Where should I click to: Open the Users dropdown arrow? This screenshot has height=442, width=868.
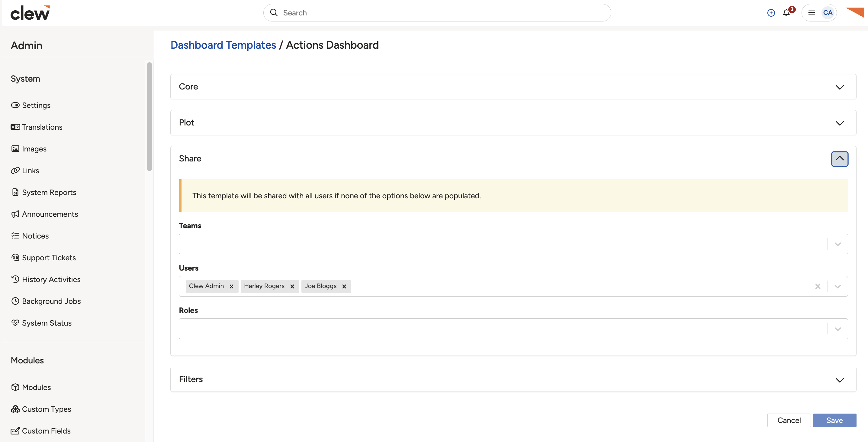[x=838, y=287]
